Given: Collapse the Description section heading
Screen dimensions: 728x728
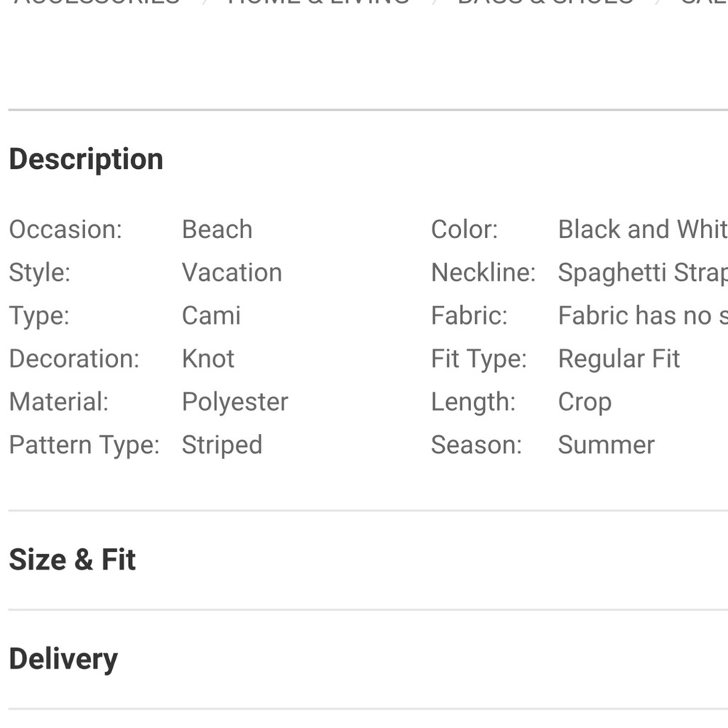Looking at the screenshot, I should 86,159.
